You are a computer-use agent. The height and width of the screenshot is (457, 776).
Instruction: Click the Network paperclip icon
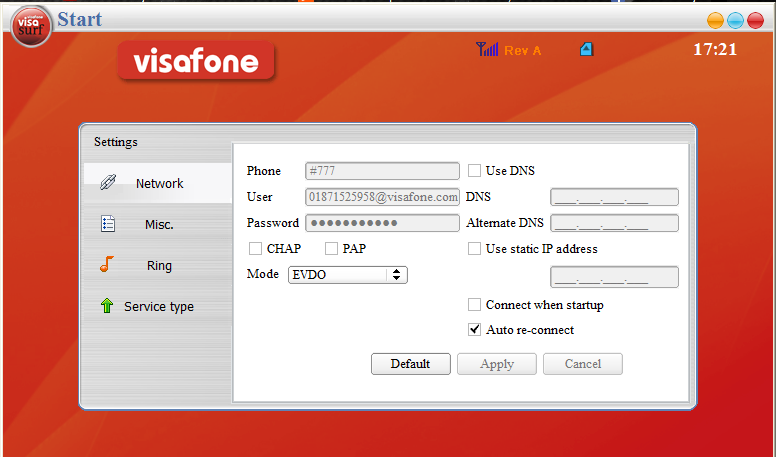108,183
